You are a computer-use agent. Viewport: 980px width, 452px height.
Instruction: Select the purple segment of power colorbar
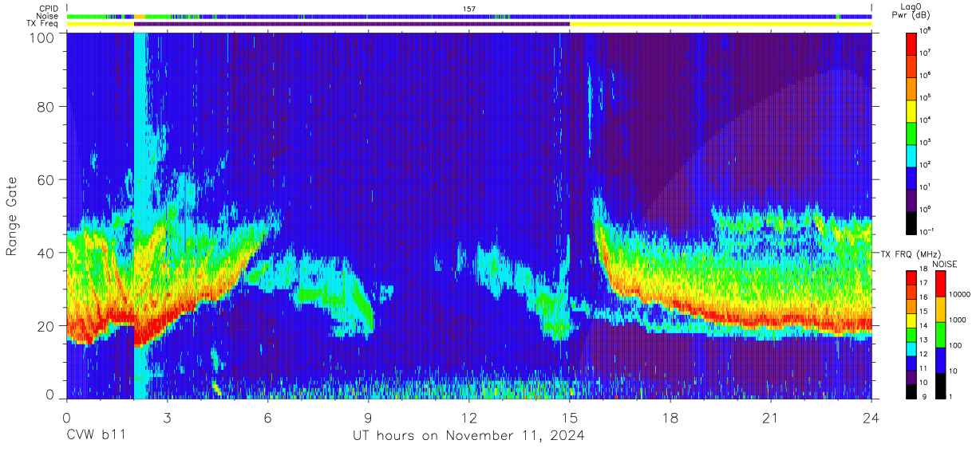tap(911, 199)
